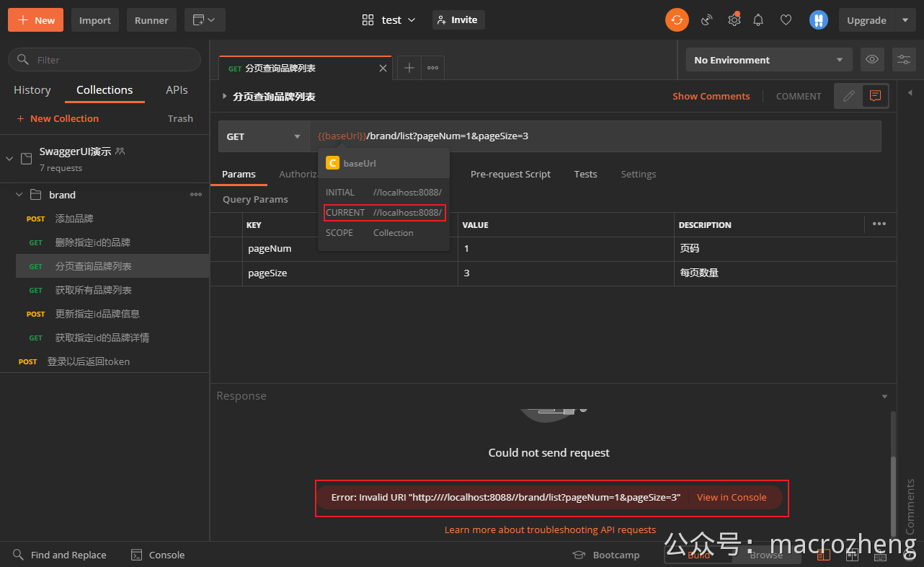The width and height of the screenshot is (924, 567).
Task: Open the query params table options ellipsis
Action: click(879, 224)
